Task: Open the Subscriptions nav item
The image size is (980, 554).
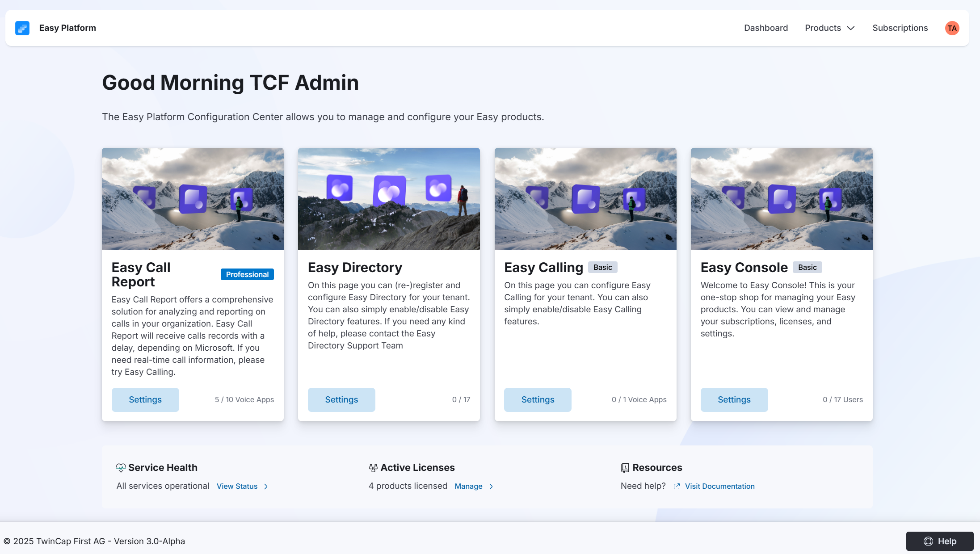Action: pos(900,28)
